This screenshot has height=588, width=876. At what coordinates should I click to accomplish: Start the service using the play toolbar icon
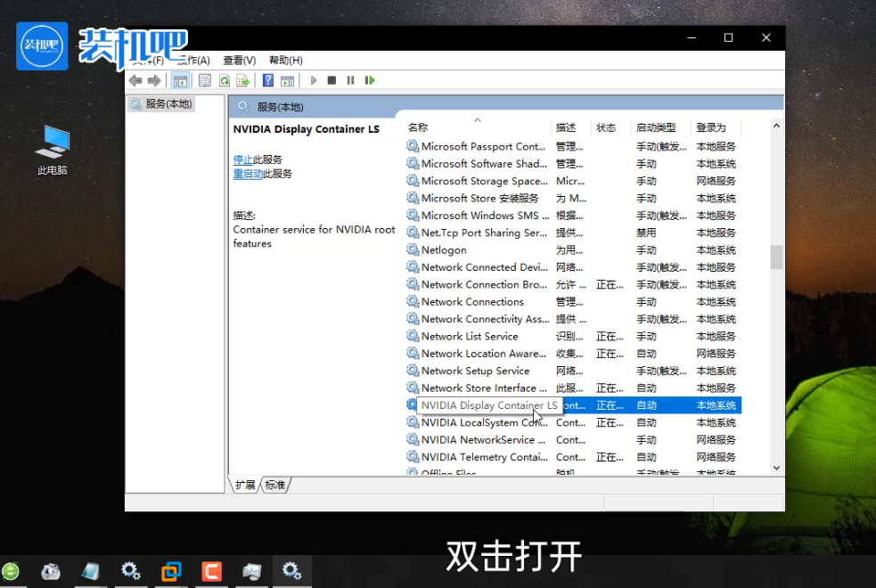point(314,80)
